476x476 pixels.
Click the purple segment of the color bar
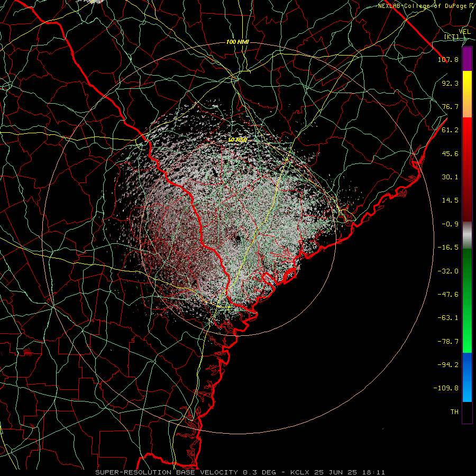click(467, 59)
